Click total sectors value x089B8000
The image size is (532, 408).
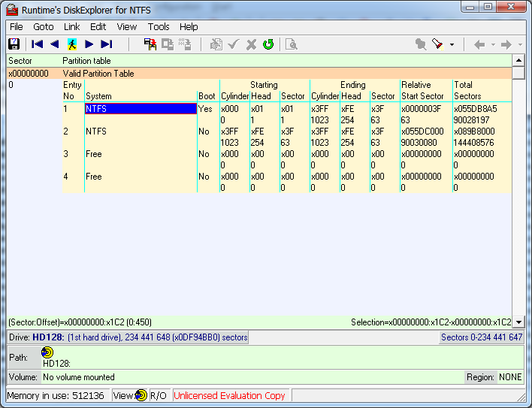pos(474,131)
